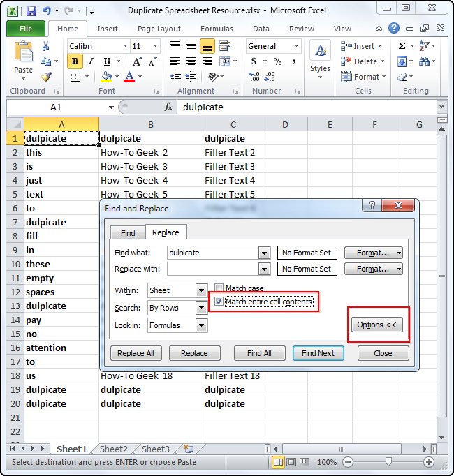Viewport: 454px width, 476px height.
Task: Apply Comma Style icon
Action: [x=294, y=61]
